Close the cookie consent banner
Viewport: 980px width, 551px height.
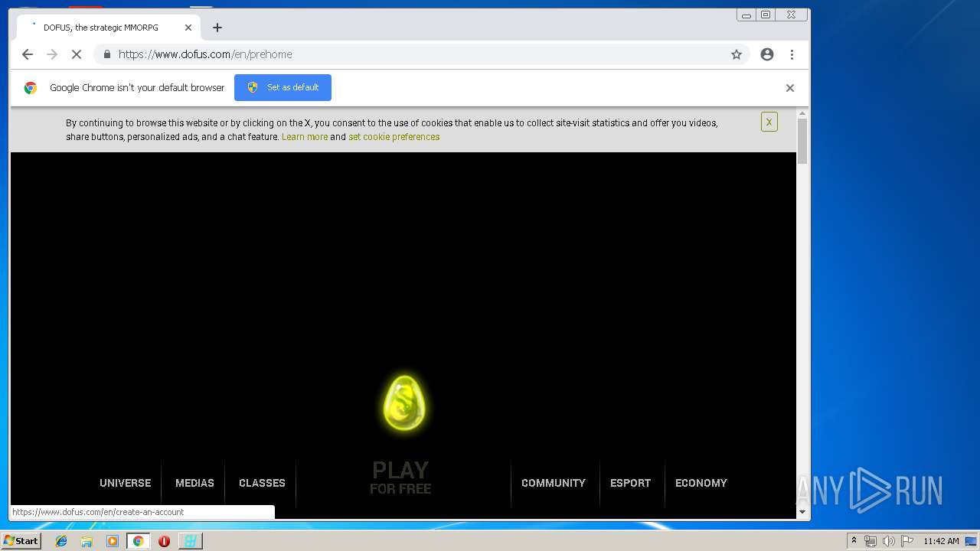point(769,122)
